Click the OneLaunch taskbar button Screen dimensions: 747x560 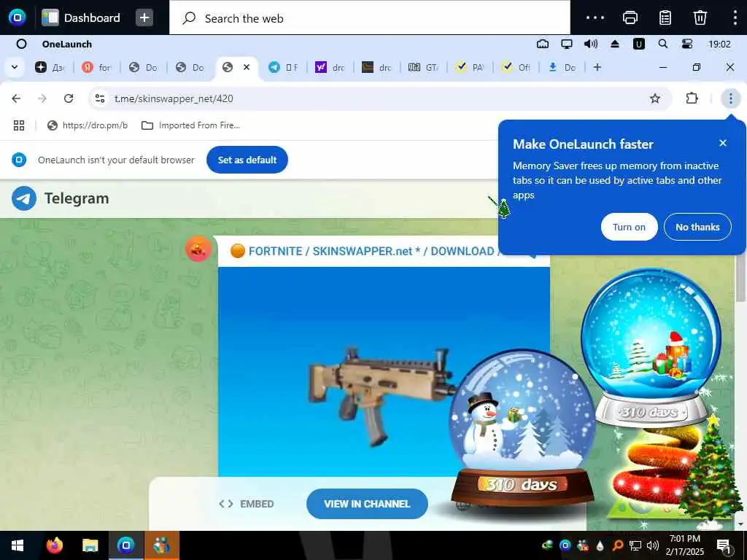tap(125, 545)
